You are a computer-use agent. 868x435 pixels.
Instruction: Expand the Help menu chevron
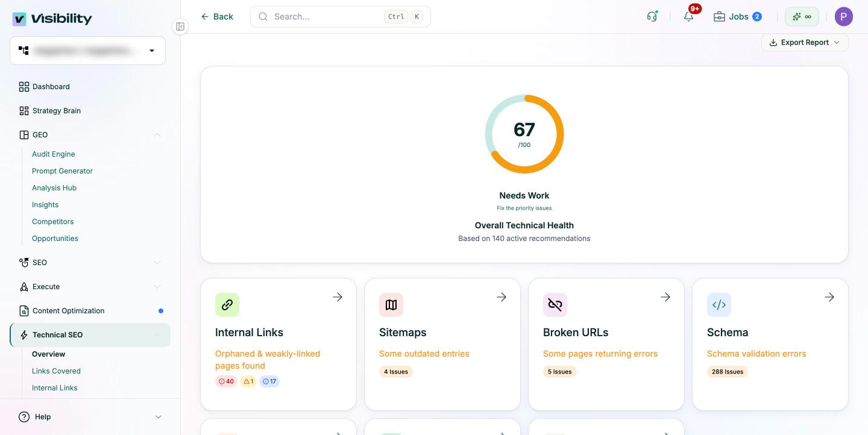(159, 417)
